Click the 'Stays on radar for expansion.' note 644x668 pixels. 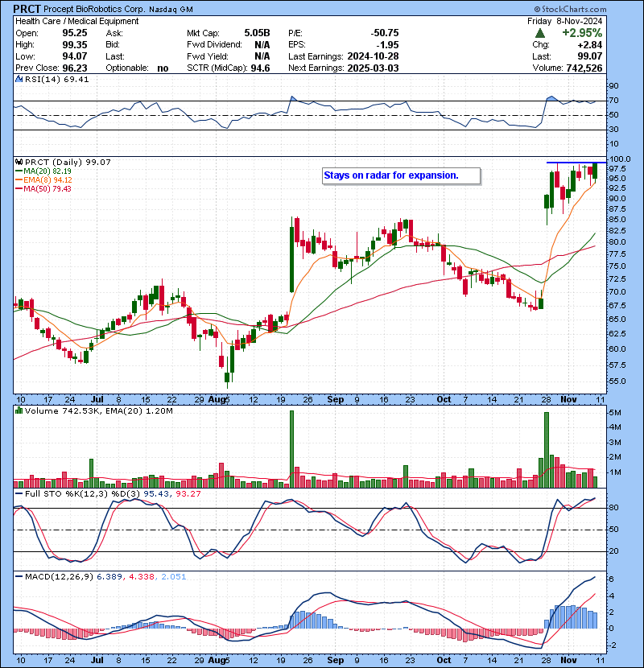391,175
